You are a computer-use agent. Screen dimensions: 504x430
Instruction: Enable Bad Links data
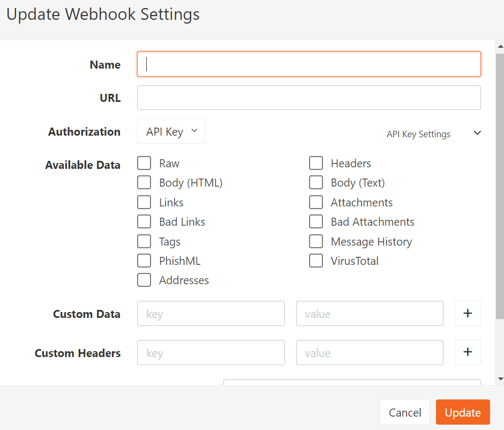coord(144,221)
